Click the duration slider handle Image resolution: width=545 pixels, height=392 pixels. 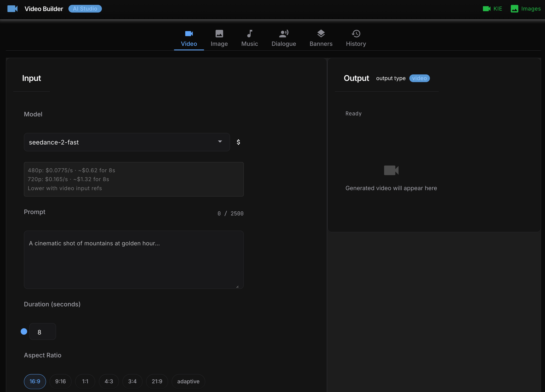point(24,331)
